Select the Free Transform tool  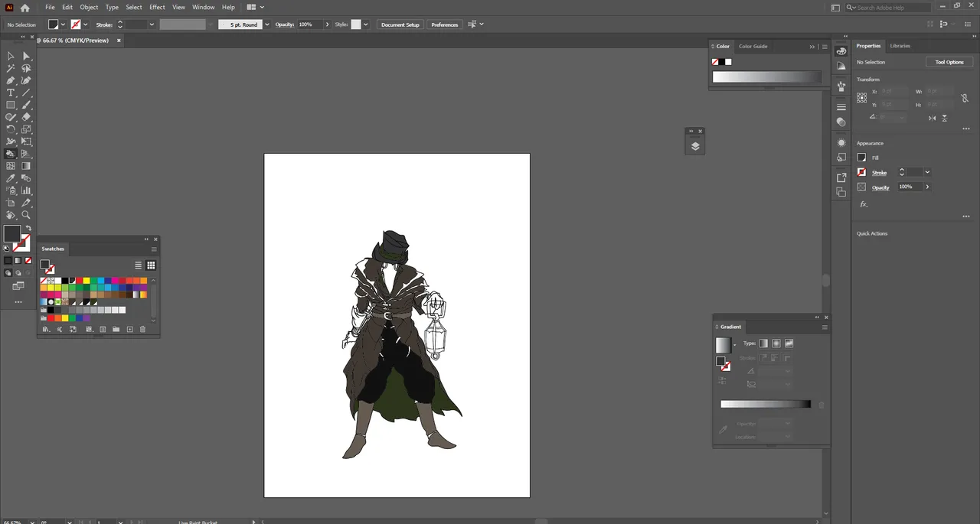(x=26, y=142)
